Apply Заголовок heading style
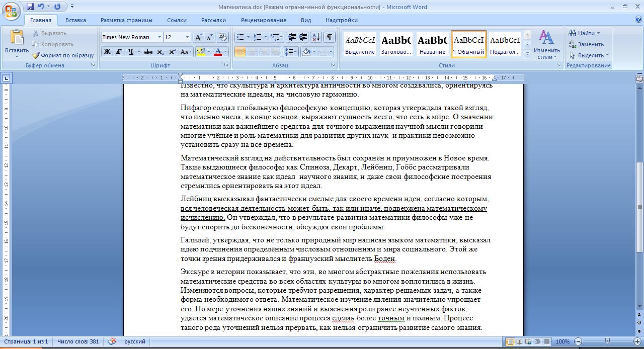 [x=396, y=44]
